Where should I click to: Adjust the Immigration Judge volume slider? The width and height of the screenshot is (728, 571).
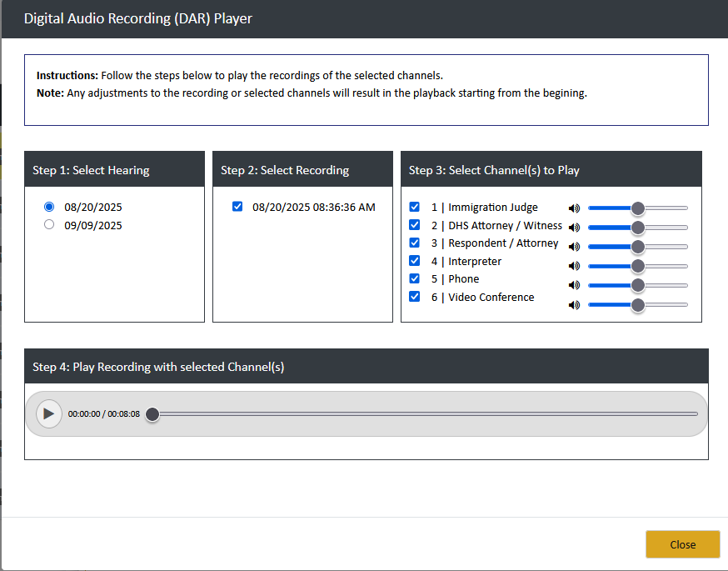tap(638, 208)
